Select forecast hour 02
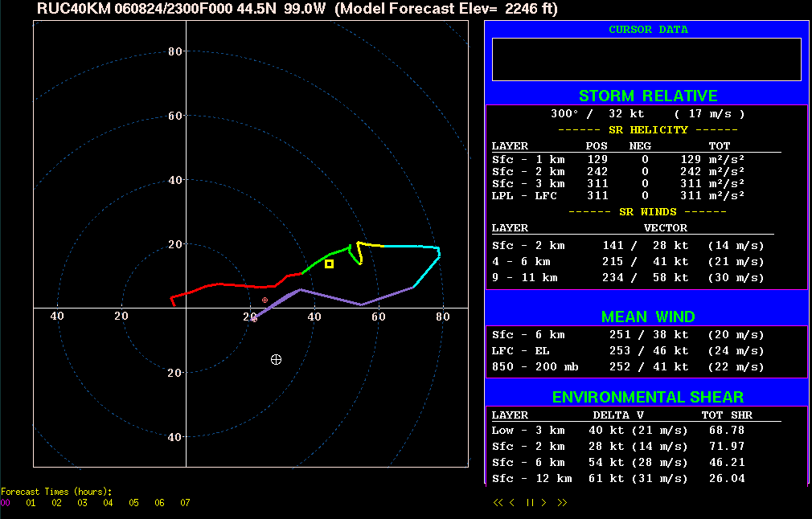Viewport: 812px width, 519px height. [x=57, y=503]
